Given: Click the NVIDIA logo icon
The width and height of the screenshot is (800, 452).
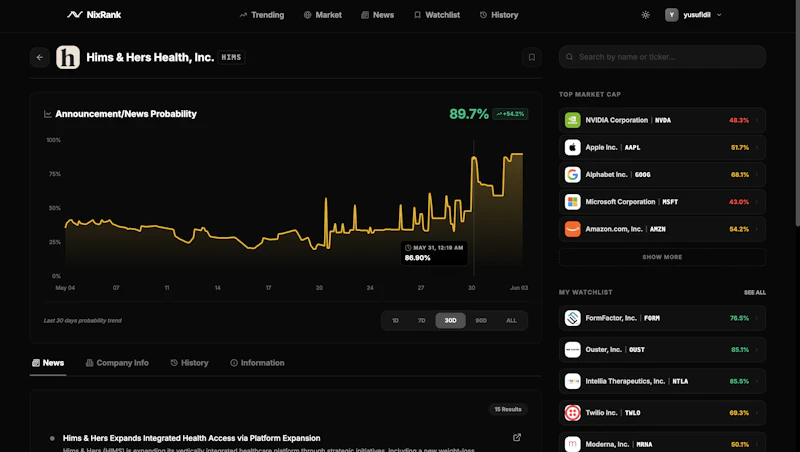Looking at the screenshot, I should pos(572,120).
